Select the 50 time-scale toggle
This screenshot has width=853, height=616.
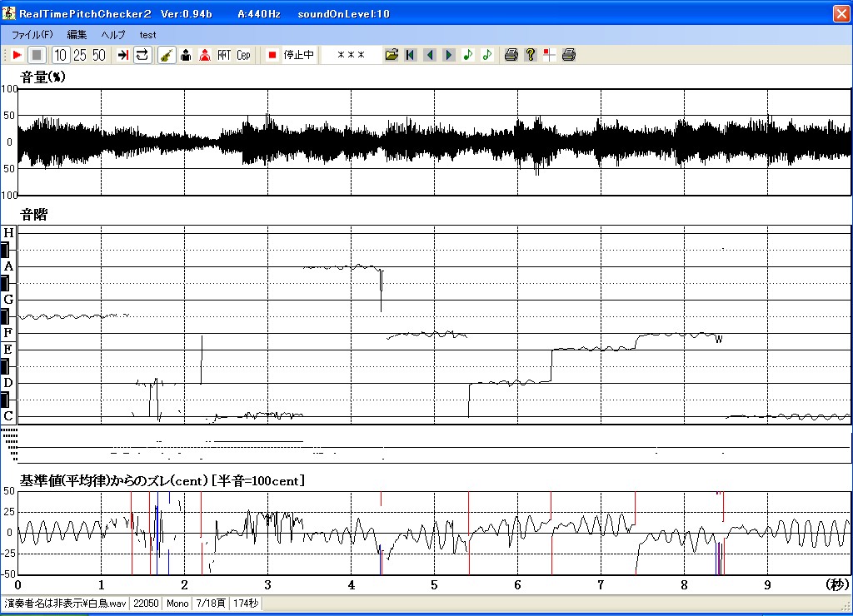(98, 55)
